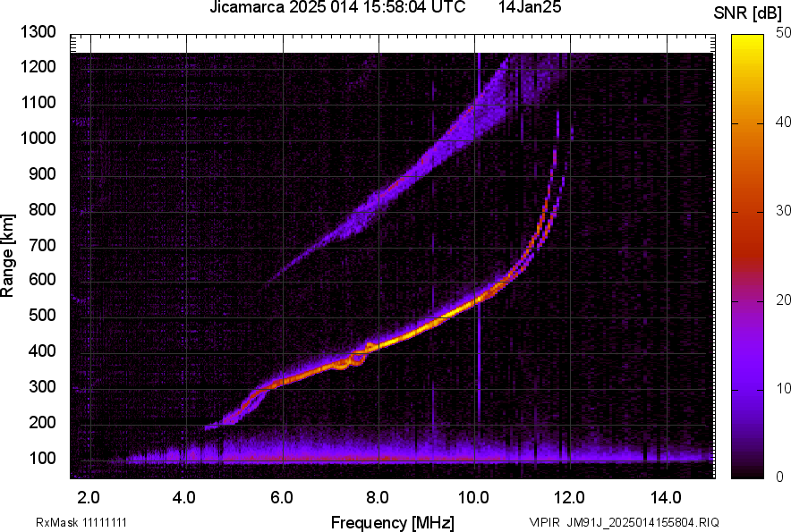
Task: Click frequency tick label '14.0'
Action: tap(666, 498)
